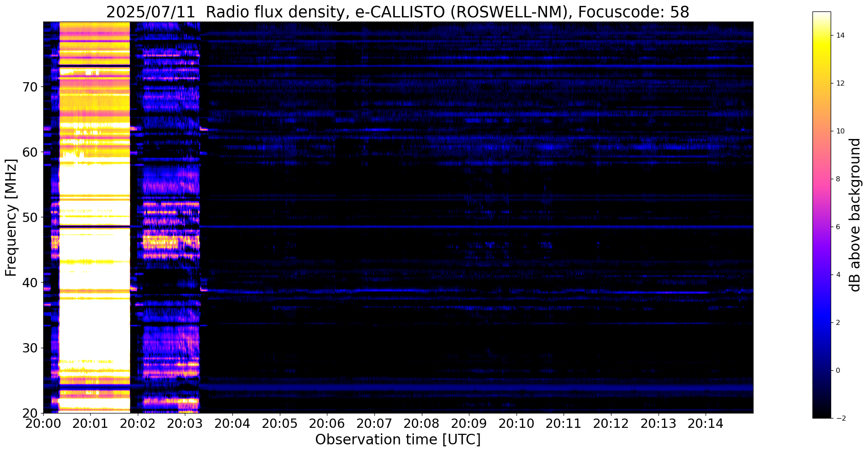Click the 20:08 time tick label
Viewport: 868px width, 452px height.
(x=422, y=424)
